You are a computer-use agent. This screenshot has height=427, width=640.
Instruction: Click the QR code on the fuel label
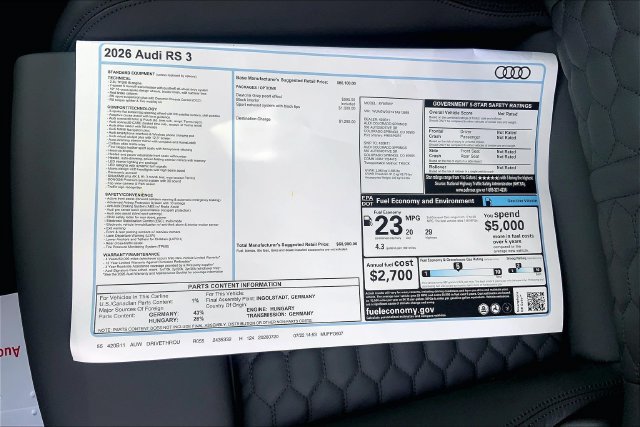coord(536,301)
